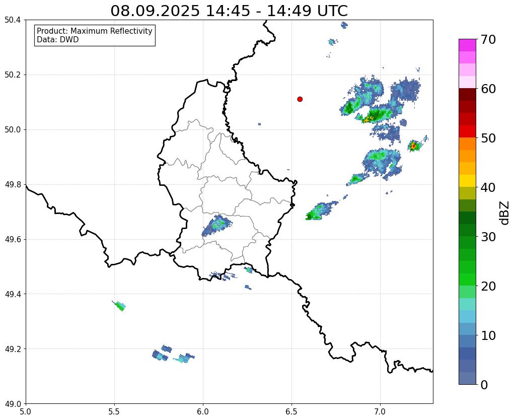Click the plot title date and time text

[229, 11]
